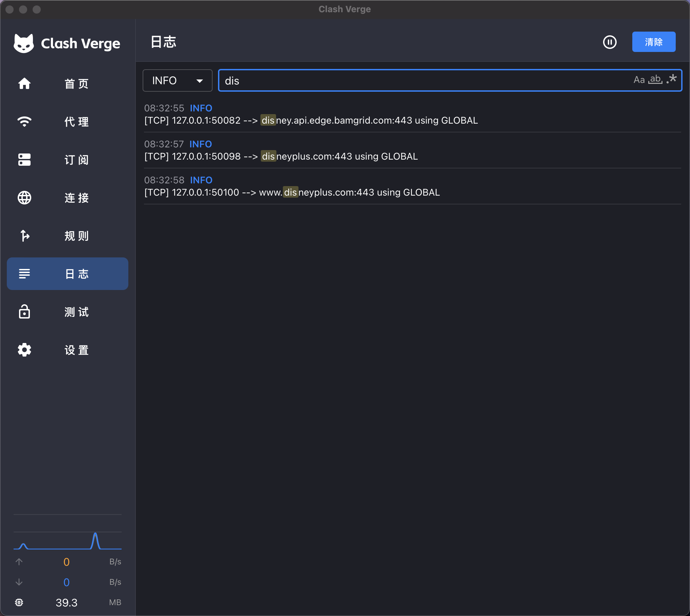
Task: Open connections via the globe icon
Action: tap(24, 198)
